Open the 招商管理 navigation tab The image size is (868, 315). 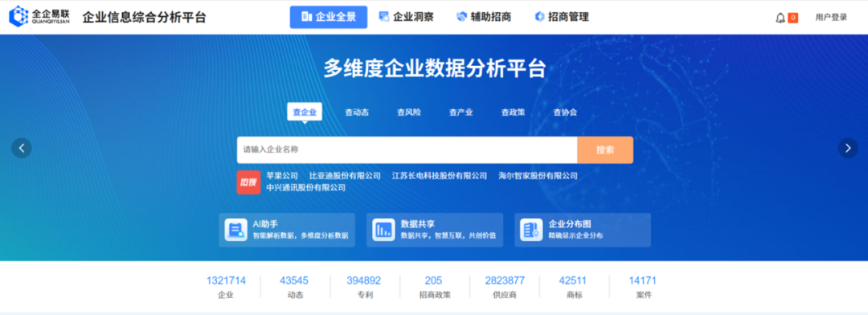coord(561,17)
